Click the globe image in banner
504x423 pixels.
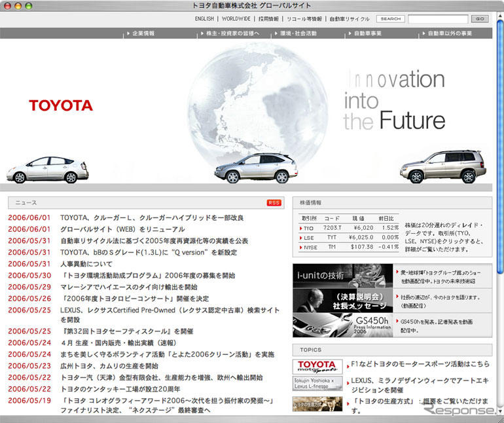pos(257,106)
